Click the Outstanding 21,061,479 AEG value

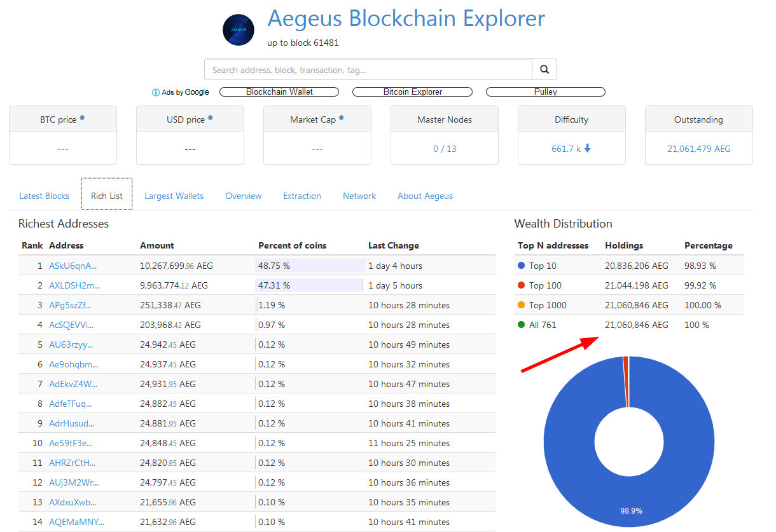[698, 149]
